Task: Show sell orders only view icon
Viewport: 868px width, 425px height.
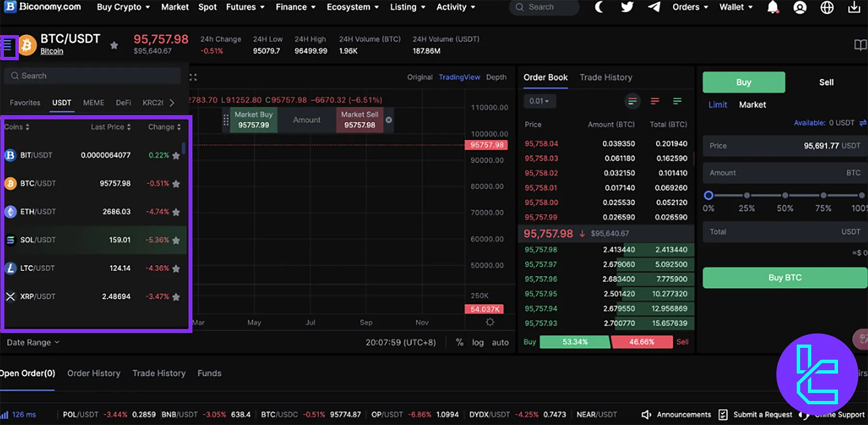Action: pyautogui.click(x=655, y=101)
